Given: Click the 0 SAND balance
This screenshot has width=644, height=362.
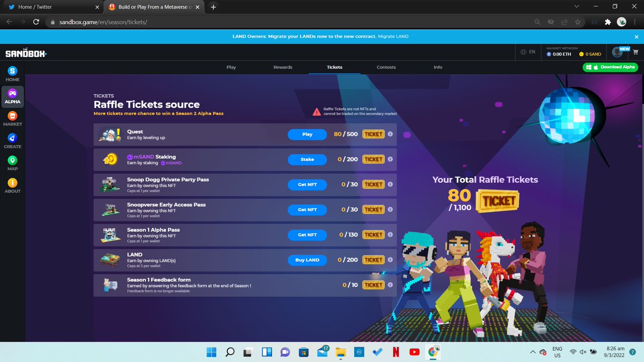Looking at the screenshot, I should point(590,54).
